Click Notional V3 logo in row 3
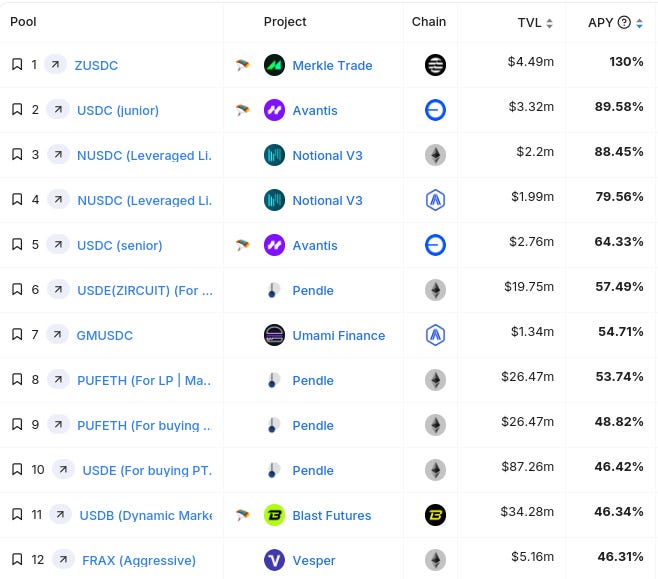Screen dimensions: 658x579 click(274, 155)
